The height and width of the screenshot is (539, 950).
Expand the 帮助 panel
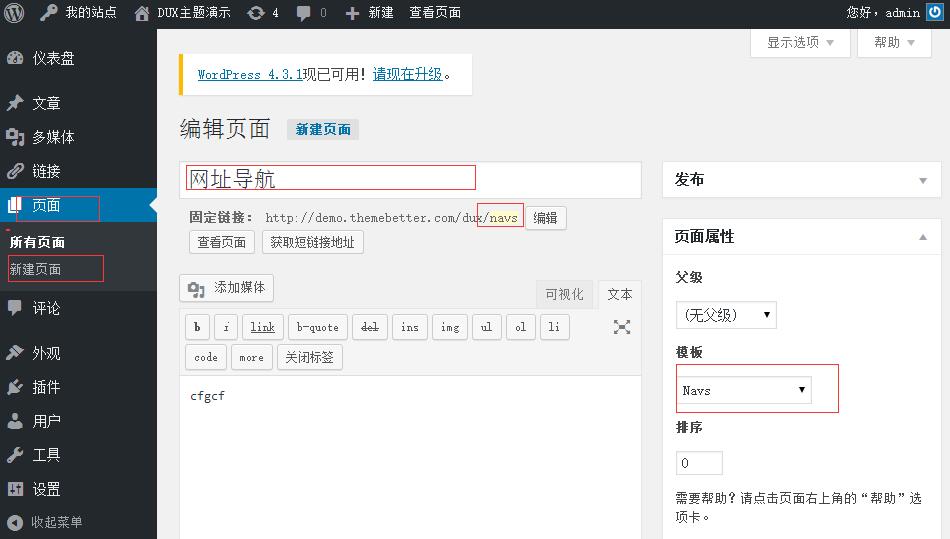[x=894, y=42]
